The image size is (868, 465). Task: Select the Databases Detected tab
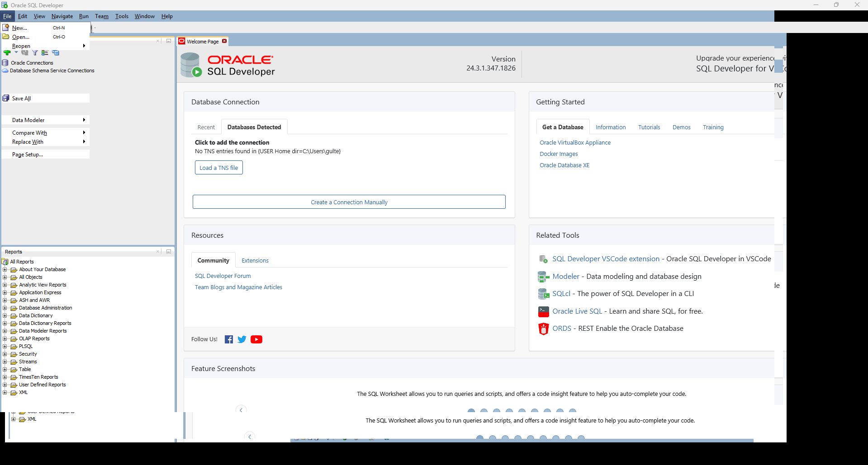tap(254, 127)
